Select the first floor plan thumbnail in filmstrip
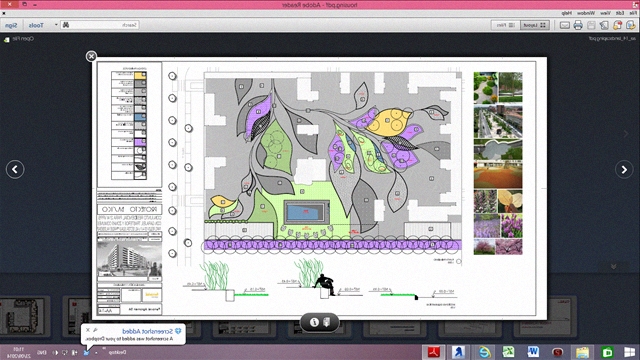The width and height of the screenshot is (640, 360). tap(25, 316)
